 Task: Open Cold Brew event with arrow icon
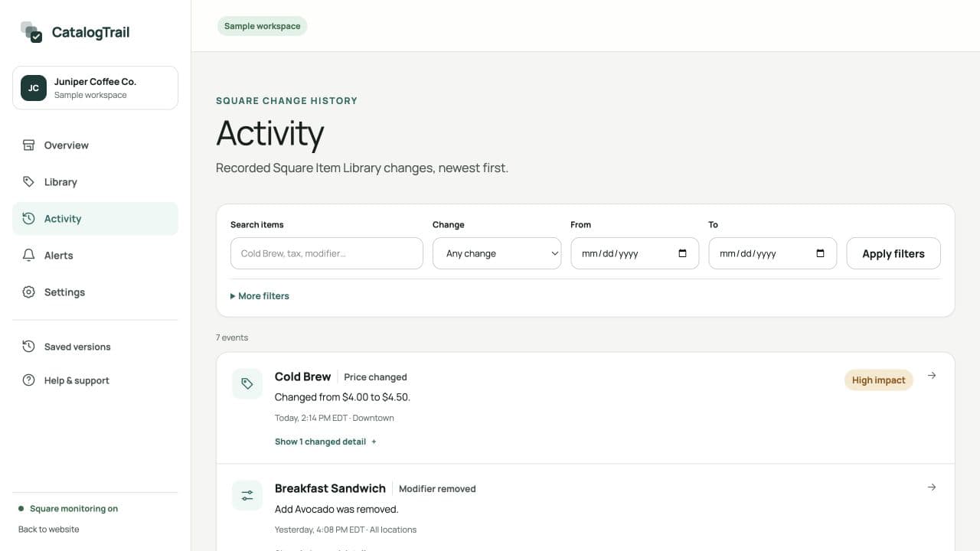coord(932,376)
